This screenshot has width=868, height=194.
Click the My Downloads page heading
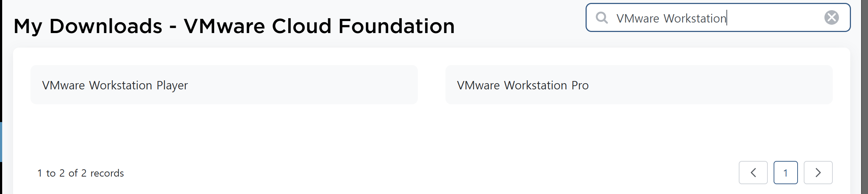(x=234, y=26)
